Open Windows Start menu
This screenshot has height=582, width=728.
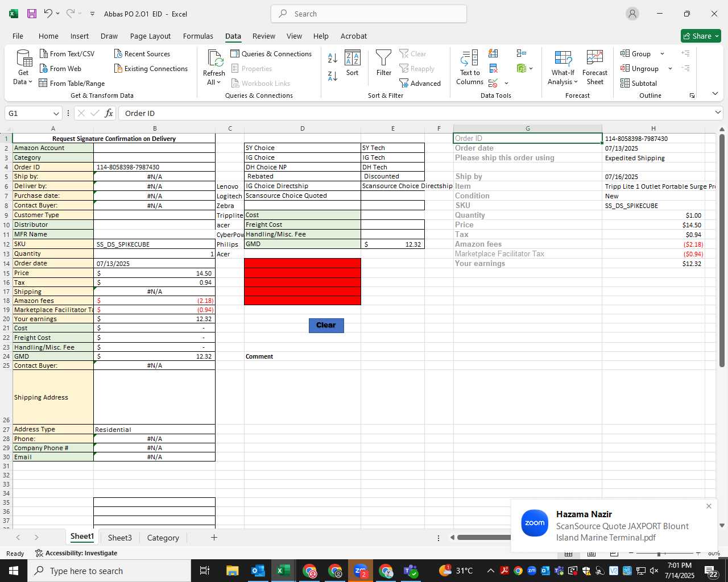(14, 571)
